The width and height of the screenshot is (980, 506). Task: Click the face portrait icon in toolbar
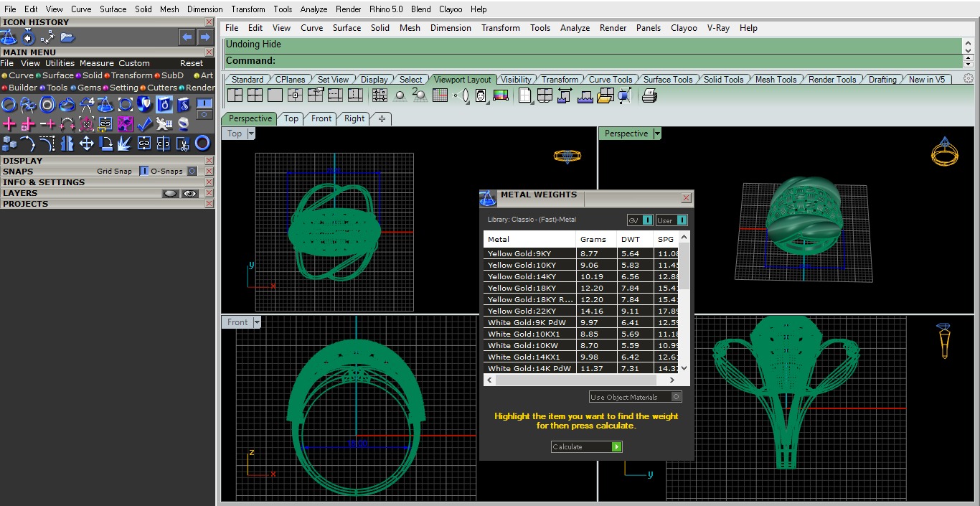point(481,95)
